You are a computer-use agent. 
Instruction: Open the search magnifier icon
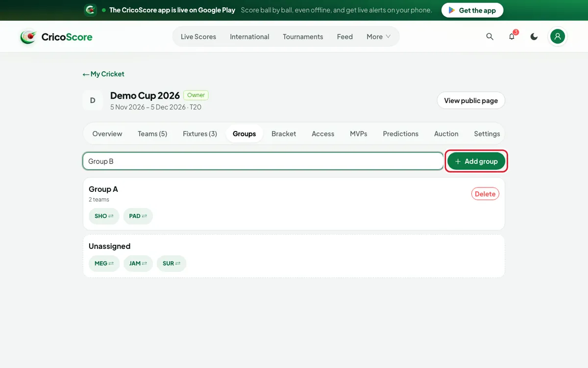click(490, 37)
